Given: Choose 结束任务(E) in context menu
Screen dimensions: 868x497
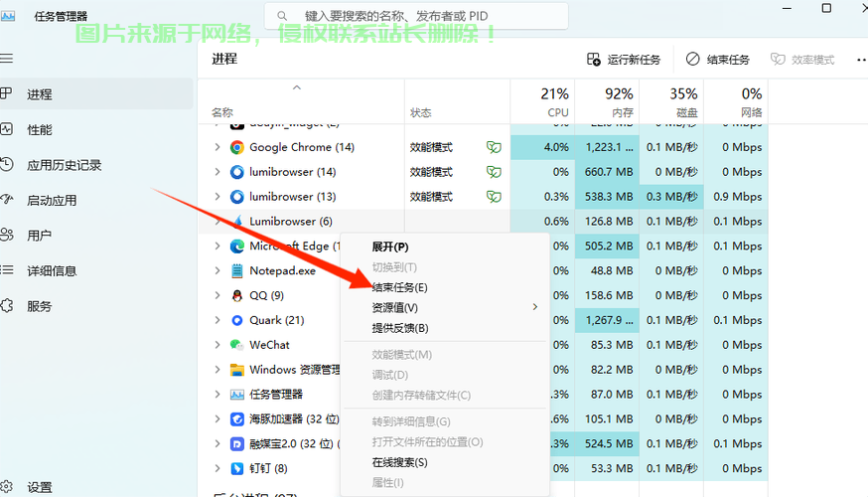Looking at the screenshot, I should pyautogui.click(x=445, y=287).
